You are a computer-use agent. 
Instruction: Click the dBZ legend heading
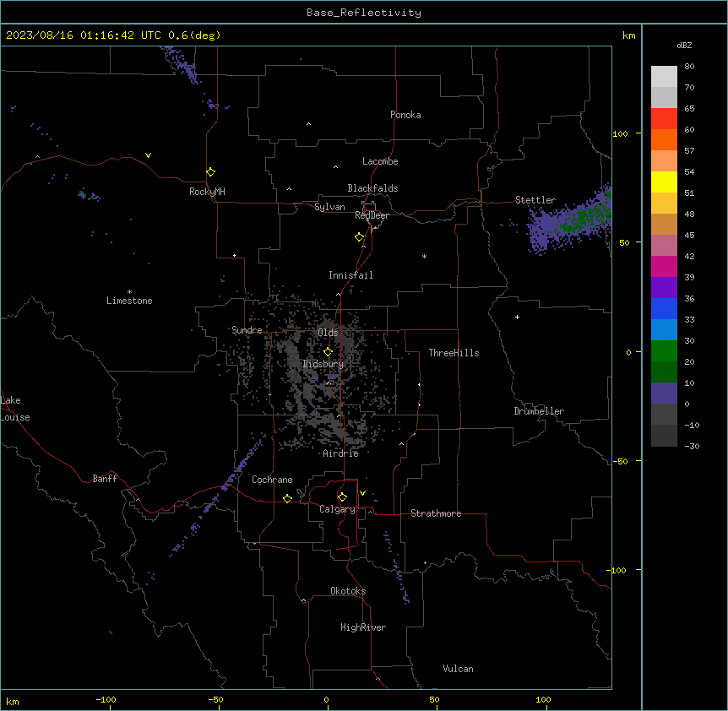point(684,46)
